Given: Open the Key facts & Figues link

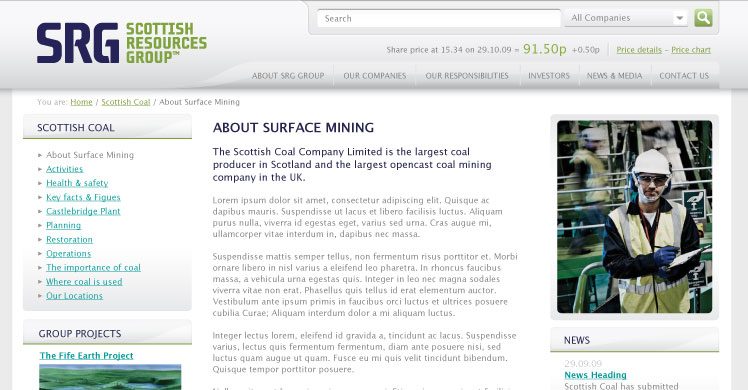Looking at the screenshot, I should 83,197.
